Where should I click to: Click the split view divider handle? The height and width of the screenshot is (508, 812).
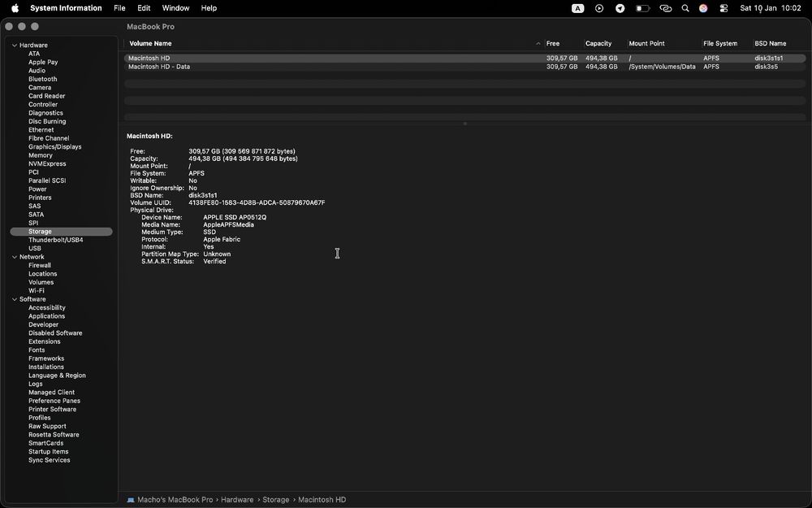(465, 124)
